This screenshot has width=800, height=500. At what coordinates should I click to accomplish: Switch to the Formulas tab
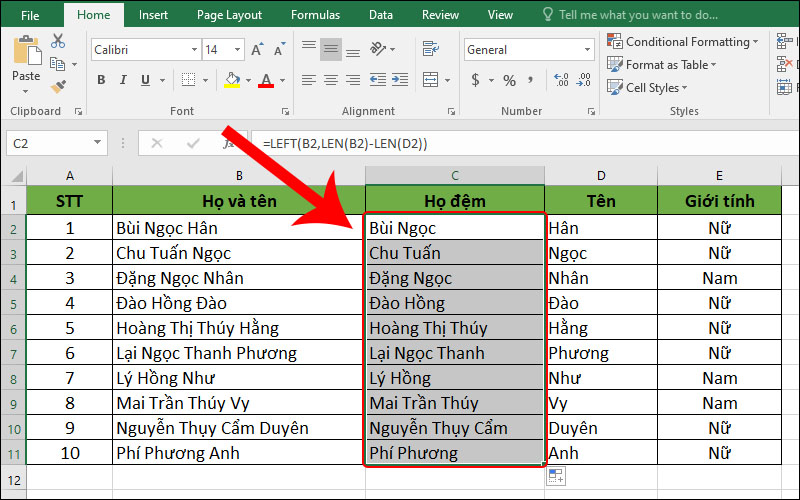point(315,15)
